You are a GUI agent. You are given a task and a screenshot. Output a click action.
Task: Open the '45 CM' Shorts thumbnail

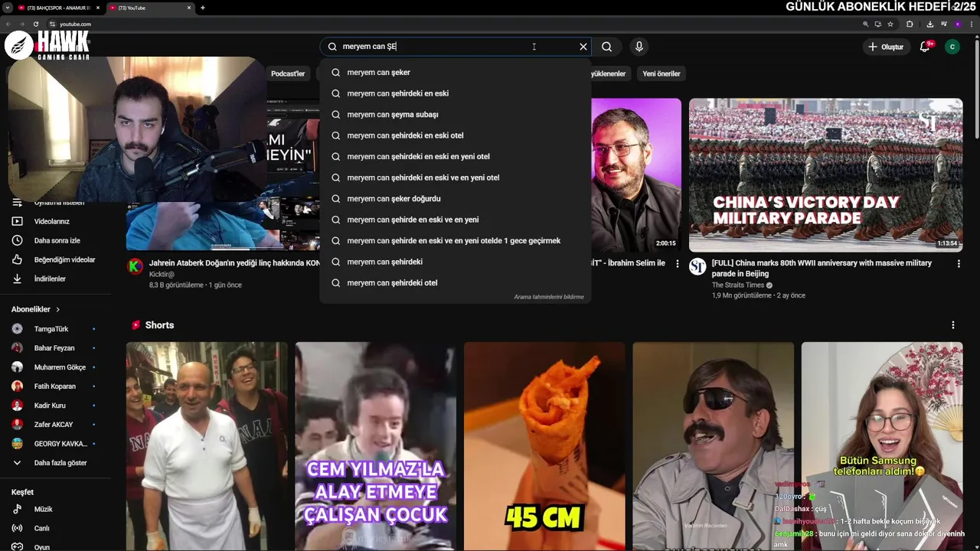pyautogui.click(x=544, y=446)
